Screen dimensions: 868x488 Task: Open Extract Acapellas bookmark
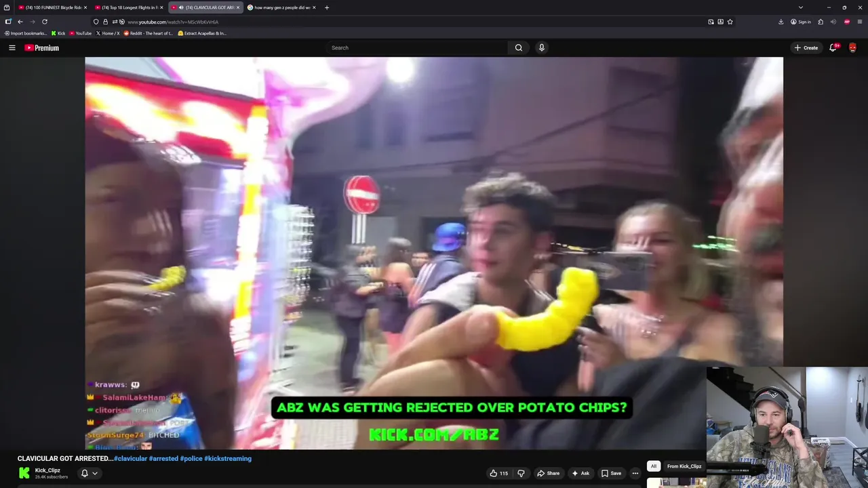(x=201, y=33)
